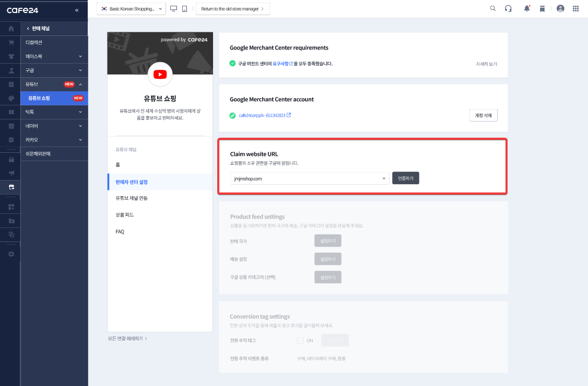Click the apps-plus icon in the sidebar
Image resolution: width=588 pixels, height=386 pixels.
pos(11,207)
